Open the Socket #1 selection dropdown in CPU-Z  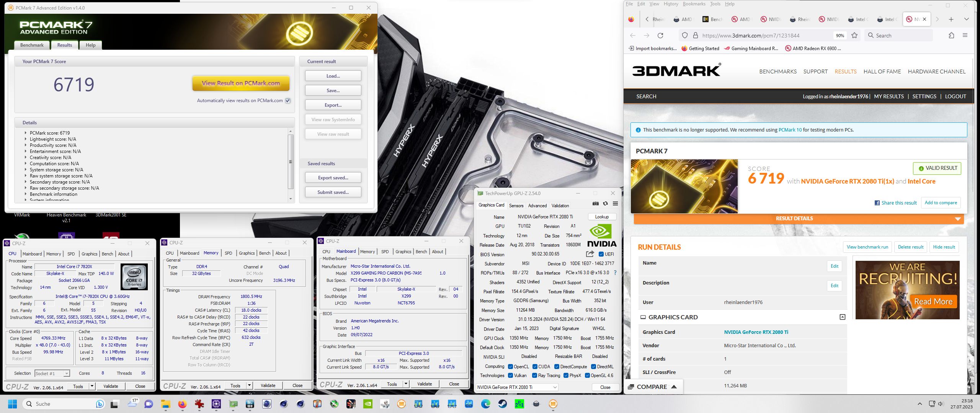click(52, 373)
